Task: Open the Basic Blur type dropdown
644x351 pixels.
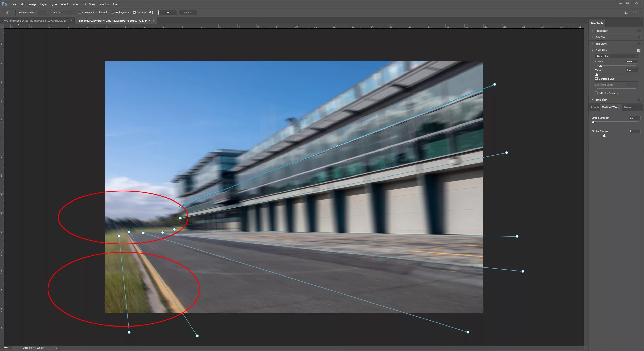Action: [616, 56]
